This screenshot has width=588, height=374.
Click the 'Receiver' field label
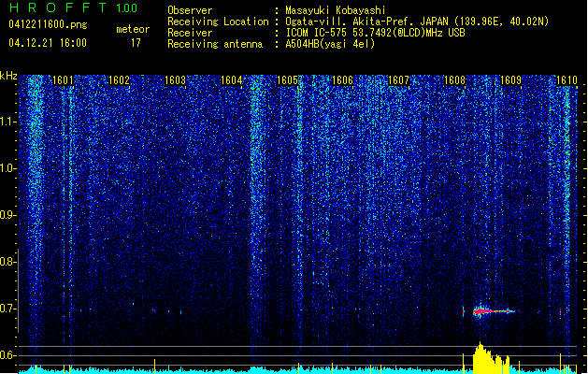190,33
